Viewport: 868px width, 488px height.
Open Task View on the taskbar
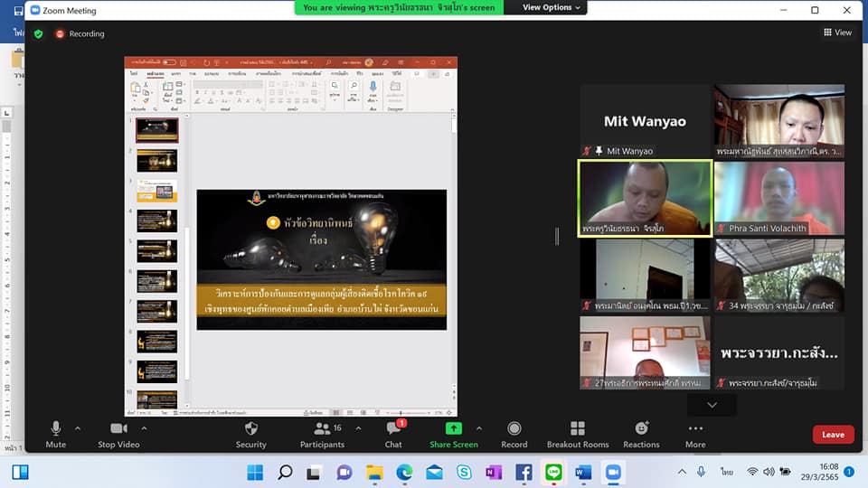point(314,472)
